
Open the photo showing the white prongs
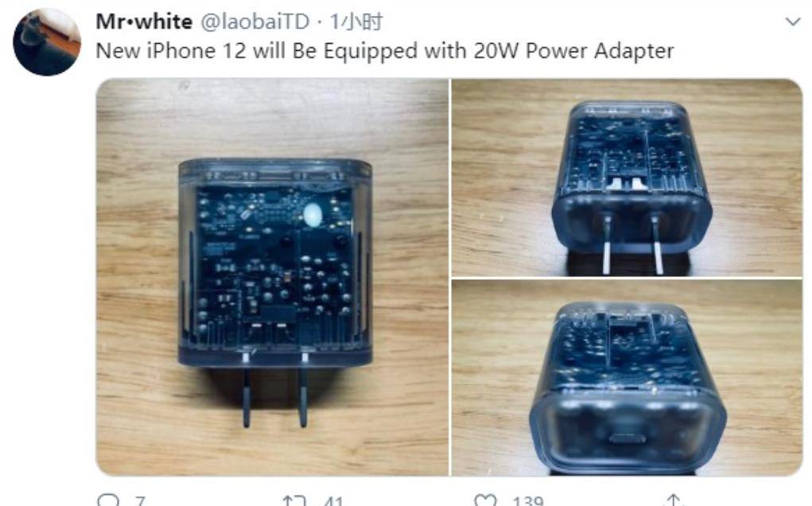(x=627, y=177)
